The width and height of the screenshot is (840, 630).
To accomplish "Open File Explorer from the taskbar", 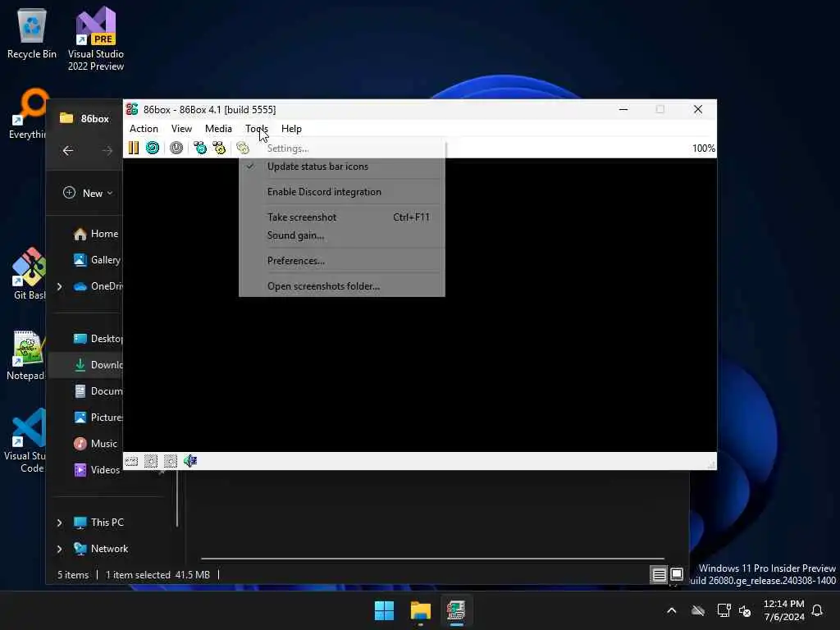I will pos(421,610).
